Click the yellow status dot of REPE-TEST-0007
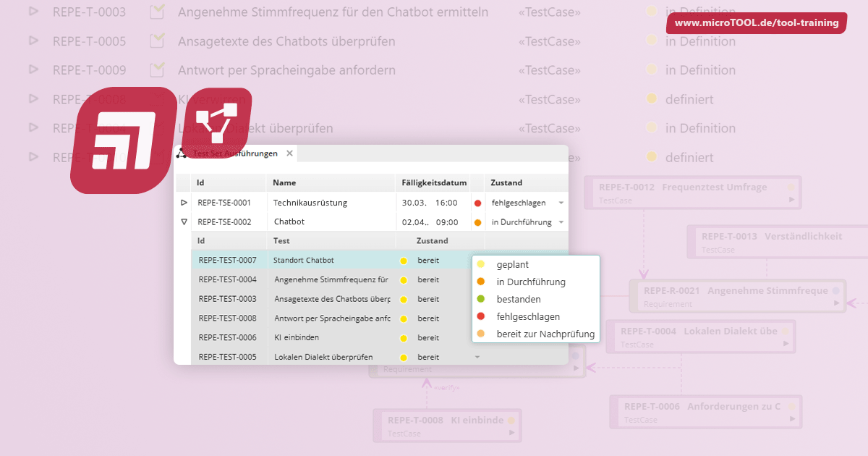The image size is (868, 456). click(x=404, y=260)
